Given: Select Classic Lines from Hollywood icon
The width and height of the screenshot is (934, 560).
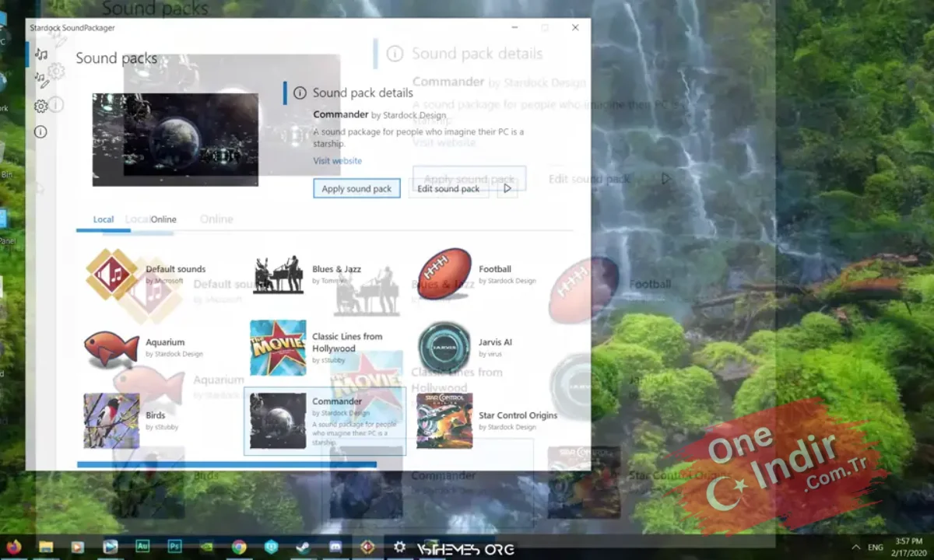Looking at the screenshot, I should [278, 348].
